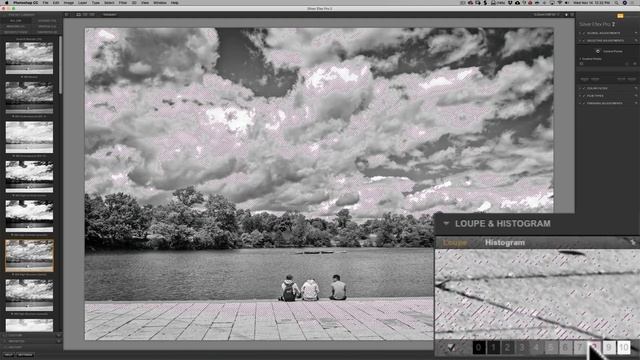The height and width of the screenshot is (360, 640).
Task: Switch to the Loupe tab
Action: click(x=455, y=242)
